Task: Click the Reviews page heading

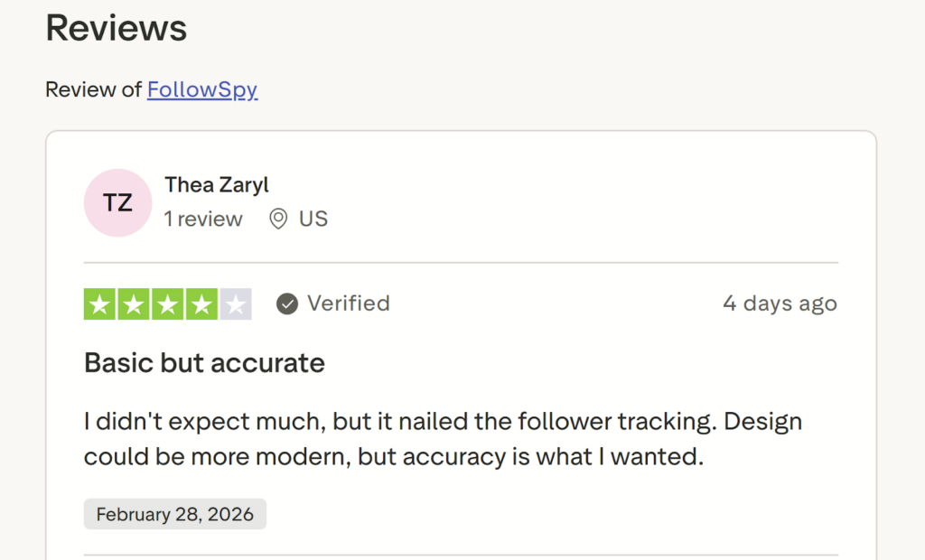Action: pyautogui.click(x=116, y=28)
